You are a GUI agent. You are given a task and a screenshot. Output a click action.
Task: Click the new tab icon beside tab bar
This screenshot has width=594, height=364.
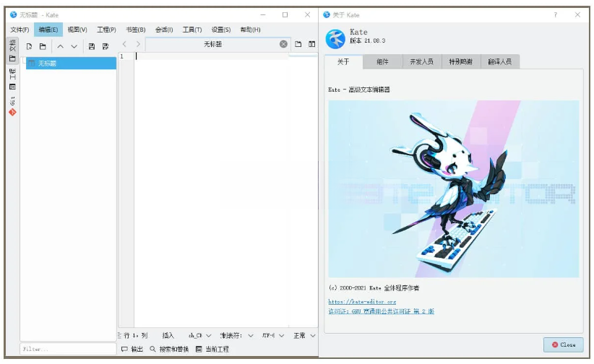(298, 44)
